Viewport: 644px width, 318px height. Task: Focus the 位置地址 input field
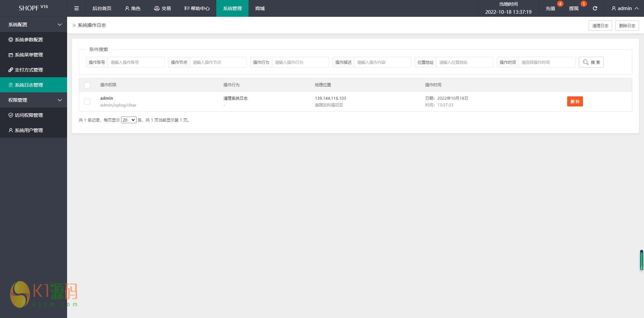pos(465,62)
